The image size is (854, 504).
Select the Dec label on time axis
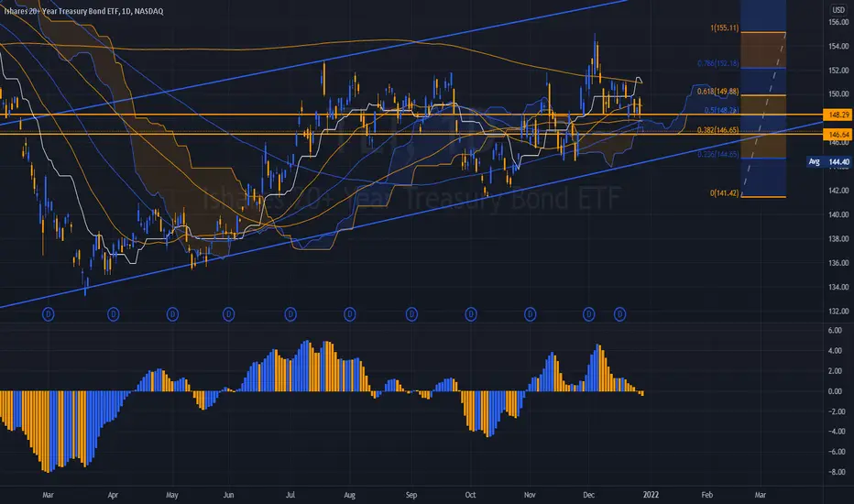point(589,495)
